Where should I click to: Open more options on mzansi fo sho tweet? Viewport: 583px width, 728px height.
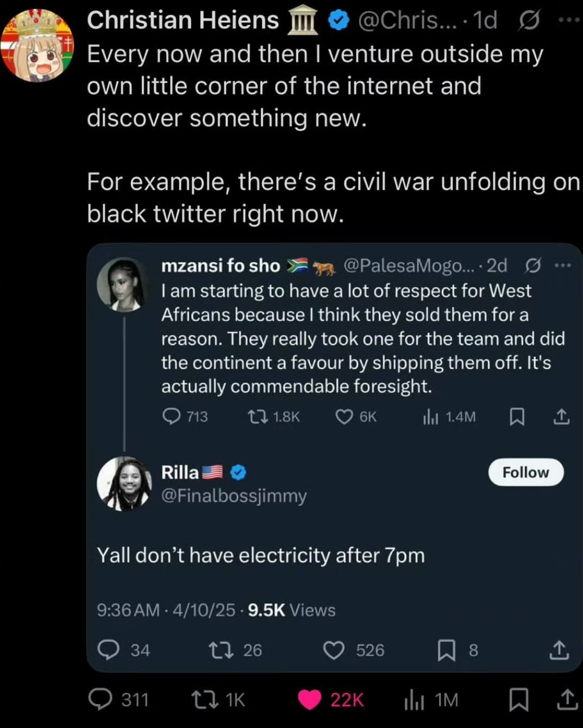[x=563, y=265]
